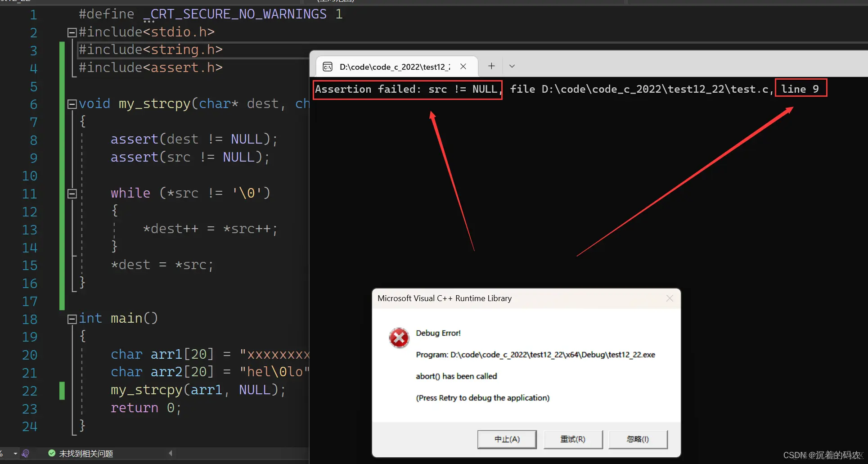Click the #include<stdio.h> line
868x464 pixels.
tap(146, 32)
